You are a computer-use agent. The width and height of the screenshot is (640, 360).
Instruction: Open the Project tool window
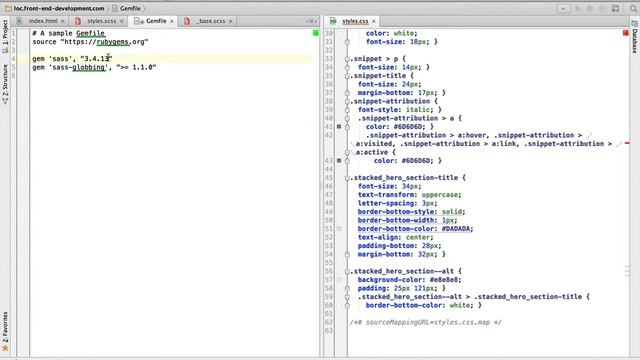click(5, 37)
